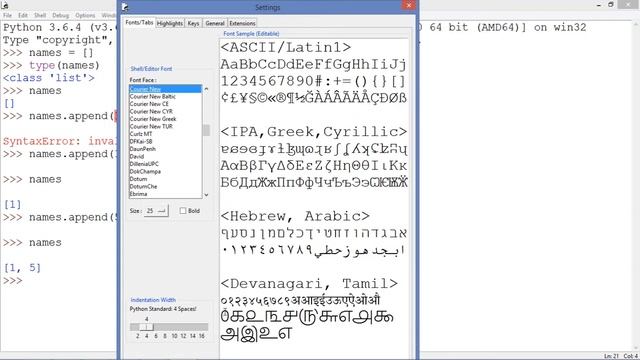Open the Options menu in IDLE
The image size is (640, 360).
[x=85, y=16]
